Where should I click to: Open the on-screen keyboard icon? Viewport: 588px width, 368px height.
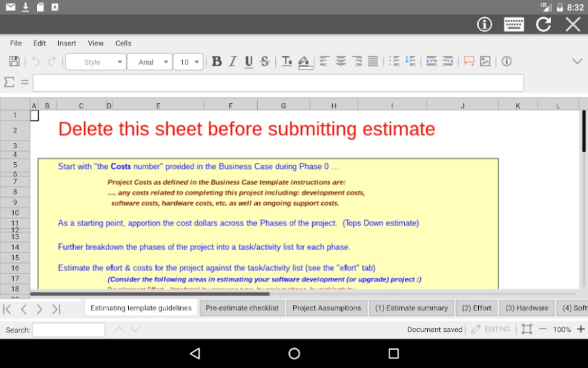pyautogui.click(x=514, y=25)
